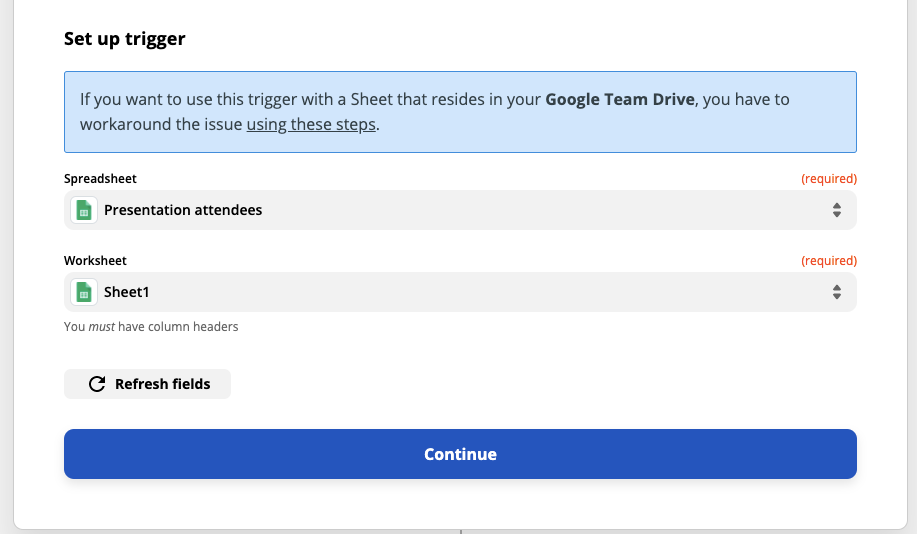The height and width of the screenshot is (534, 917).
Task: Click the "Sheet1" value text
Action: (x=126, y=292)
